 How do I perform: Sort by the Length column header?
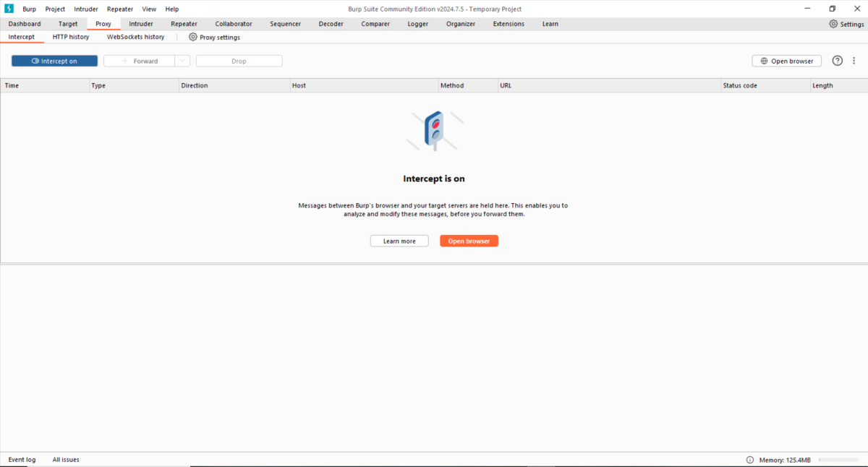click(x=839, y=85)
